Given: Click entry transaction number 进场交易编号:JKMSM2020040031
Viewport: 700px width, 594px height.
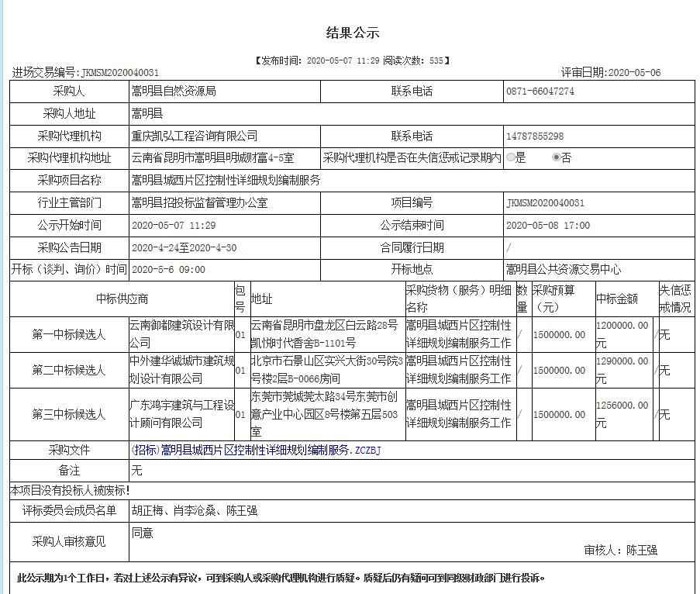Looking at the screenshot, I should tap(85, 72).
